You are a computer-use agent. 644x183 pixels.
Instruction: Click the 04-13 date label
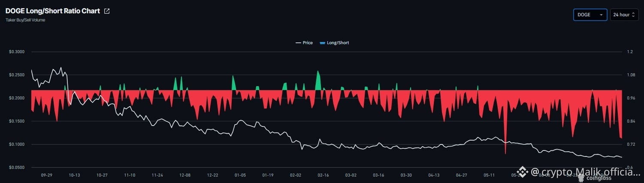(x=434, y=175)
